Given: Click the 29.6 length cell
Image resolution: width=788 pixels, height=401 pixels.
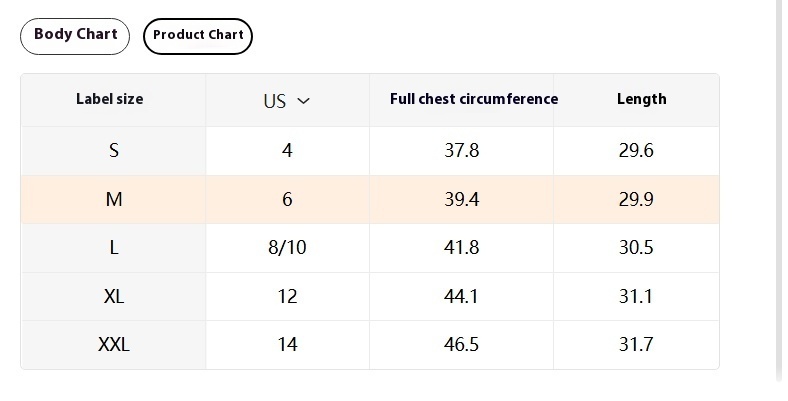Looking at the screenshot, I should (x=636, y=151).
